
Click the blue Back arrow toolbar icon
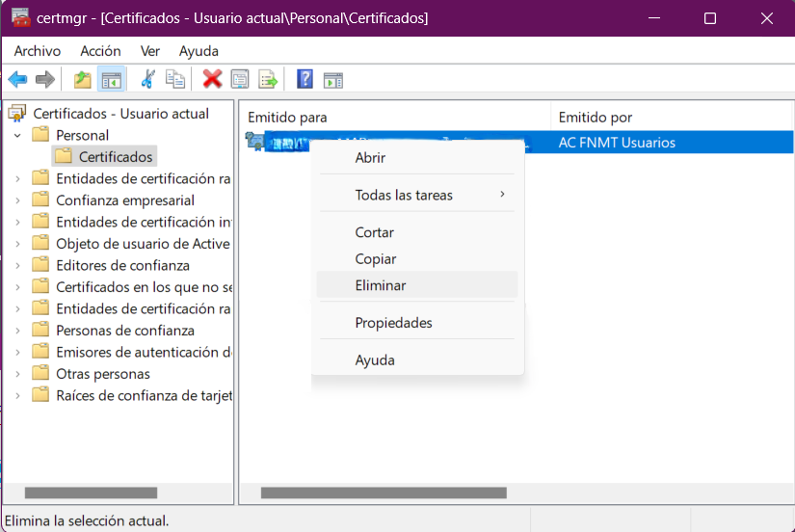[x=17, y=79]
